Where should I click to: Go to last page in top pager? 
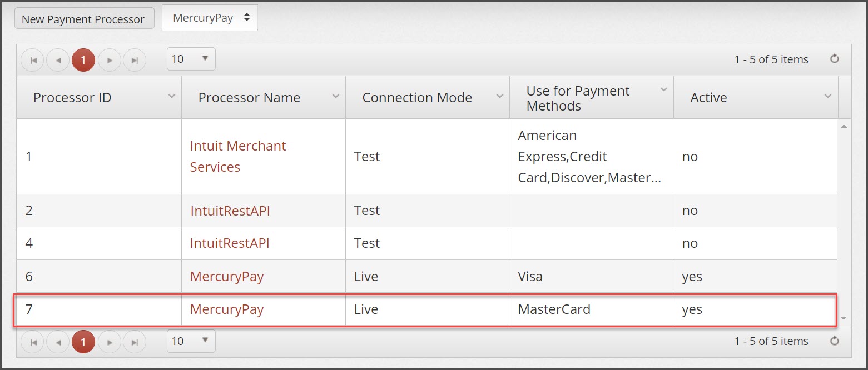(x=135, y=60)
